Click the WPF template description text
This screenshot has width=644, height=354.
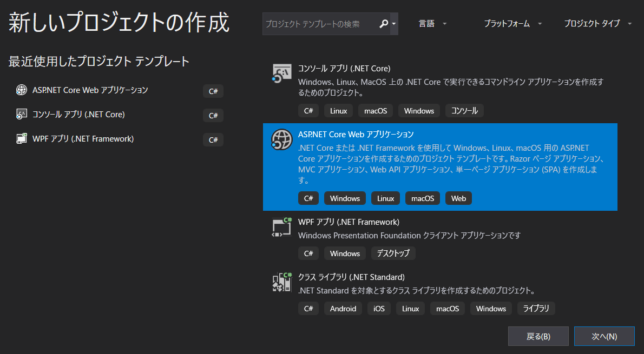coord(409,236)
